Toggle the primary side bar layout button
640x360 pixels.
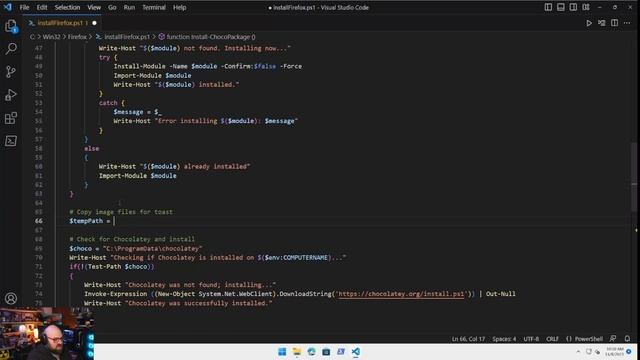point(548,7)
